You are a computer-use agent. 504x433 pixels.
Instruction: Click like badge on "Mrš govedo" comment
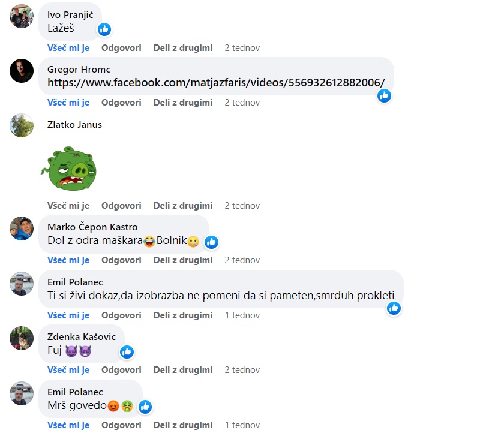pos(145,407)
